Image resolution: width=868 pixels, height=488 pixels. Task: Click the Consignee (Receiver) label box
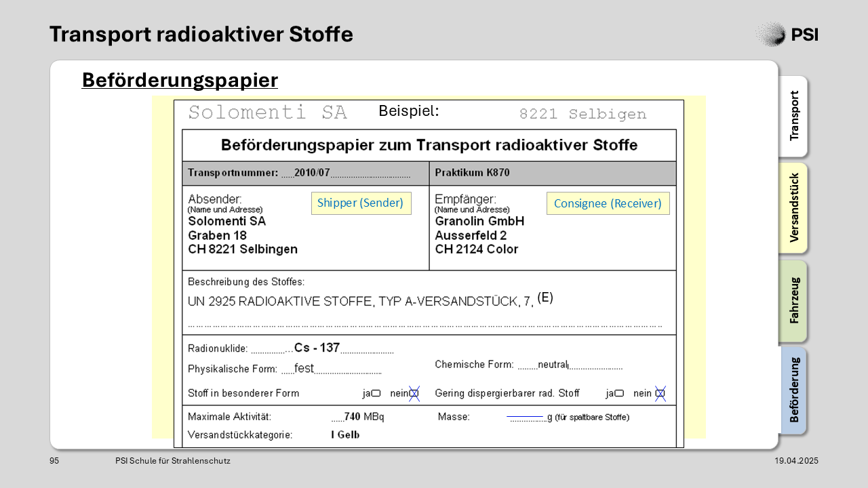click(x=608, y=203)
